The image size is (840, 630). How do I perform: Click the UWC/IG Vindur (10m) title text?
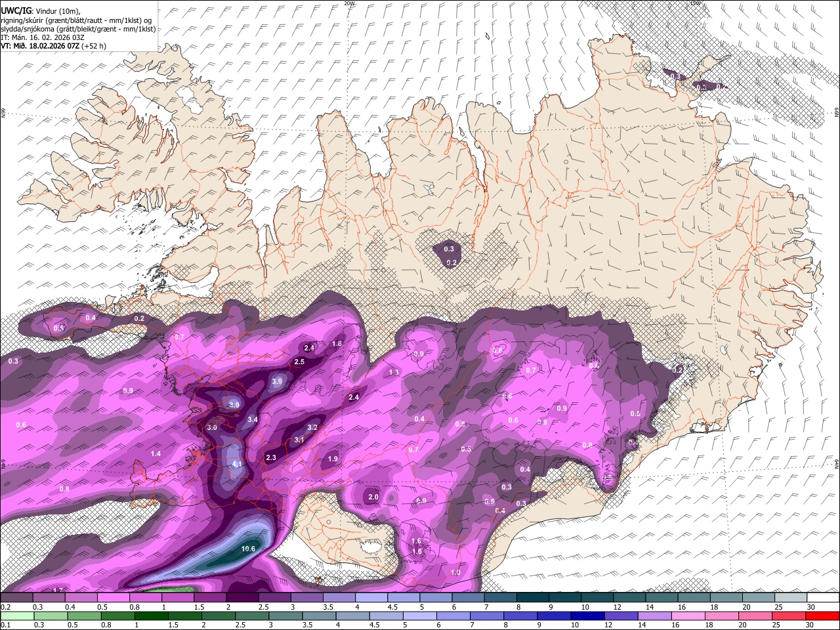tap(41, 11)
